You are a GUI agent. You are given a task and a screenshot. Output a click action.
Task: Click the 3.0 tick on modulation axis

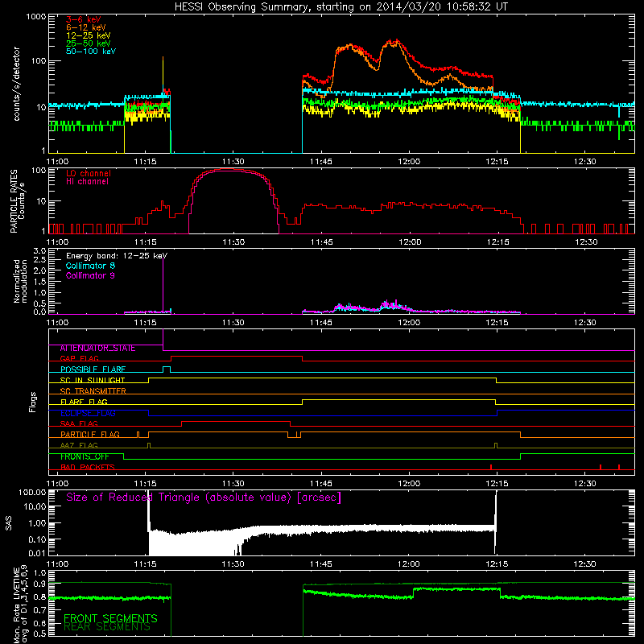pyautogui.click(x=39, y=251)
